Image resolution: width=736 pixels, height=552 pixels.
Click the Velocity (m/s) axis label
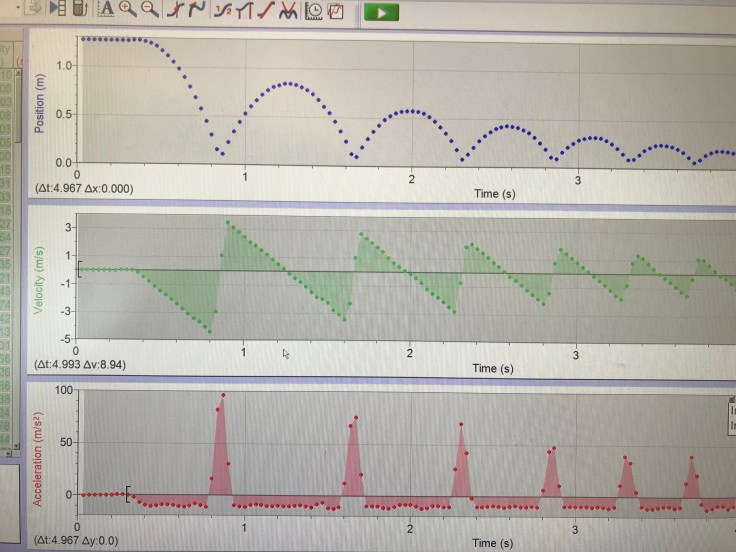[39, 280]
